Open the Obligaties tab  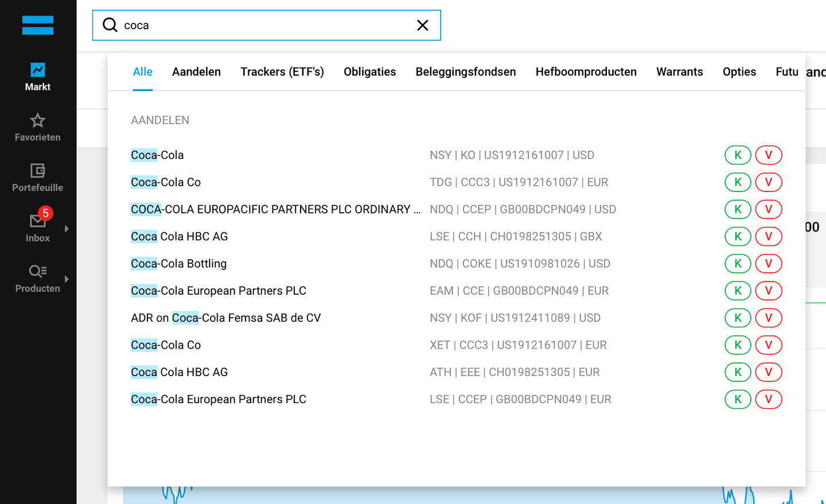click(369, 72)
